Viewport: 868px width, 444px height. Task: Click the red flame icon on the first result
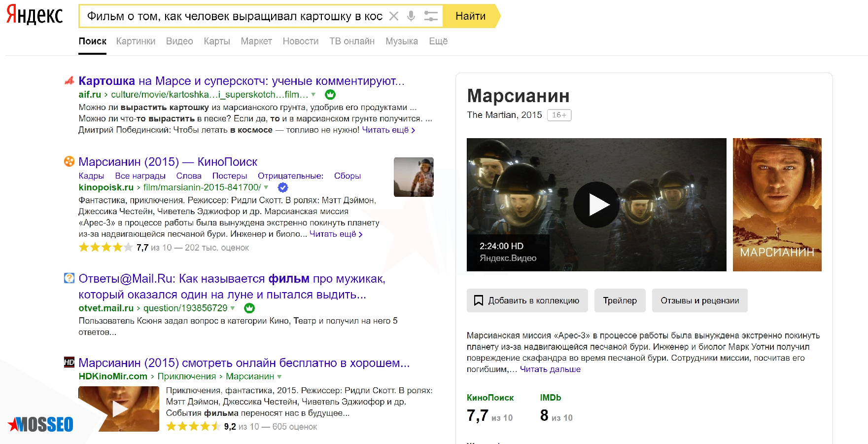pyautogui.click(x=69, y=80)
